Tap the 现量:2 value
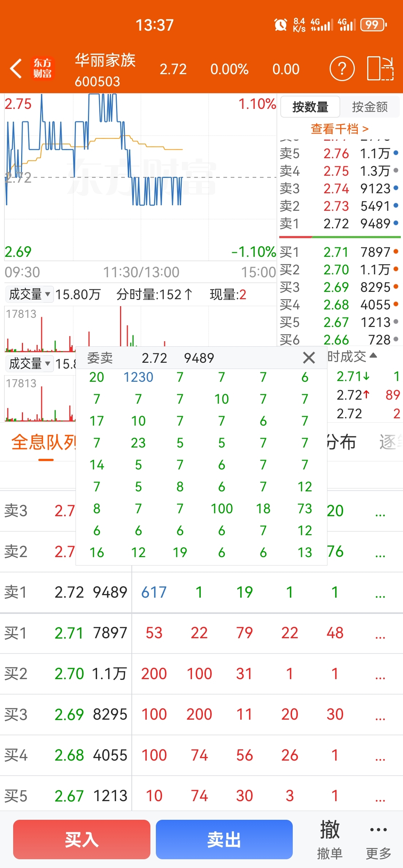Viewport: 403px width, 868px height. pos(228,294)
